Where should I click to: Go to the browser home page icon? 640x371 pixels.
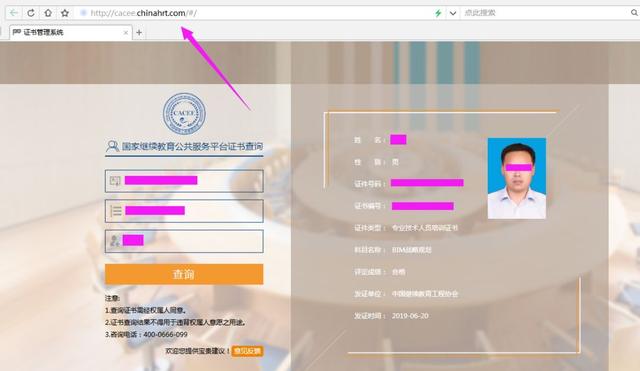(x=48, y=13)
